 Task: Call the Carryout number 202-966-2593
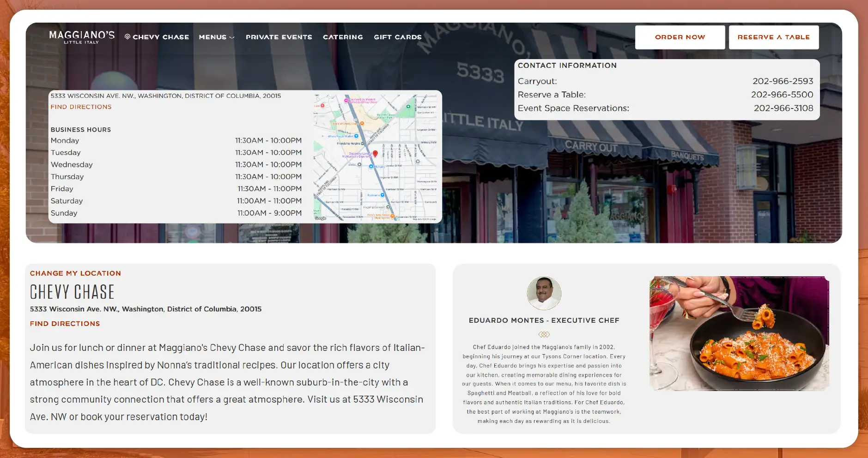point(783,81)
